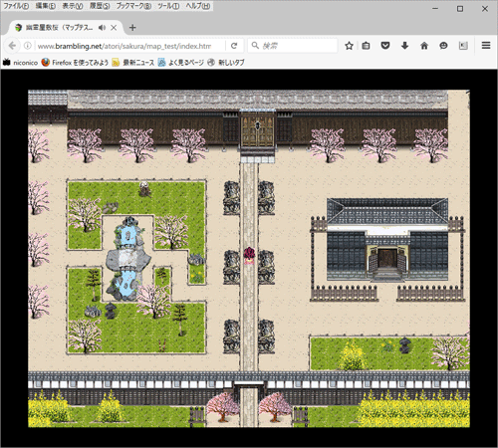The width and height of the screenshot is (498, 448).
Task: Go back with the back arrow
Action: pyautogui.click(x=12, y=46)
